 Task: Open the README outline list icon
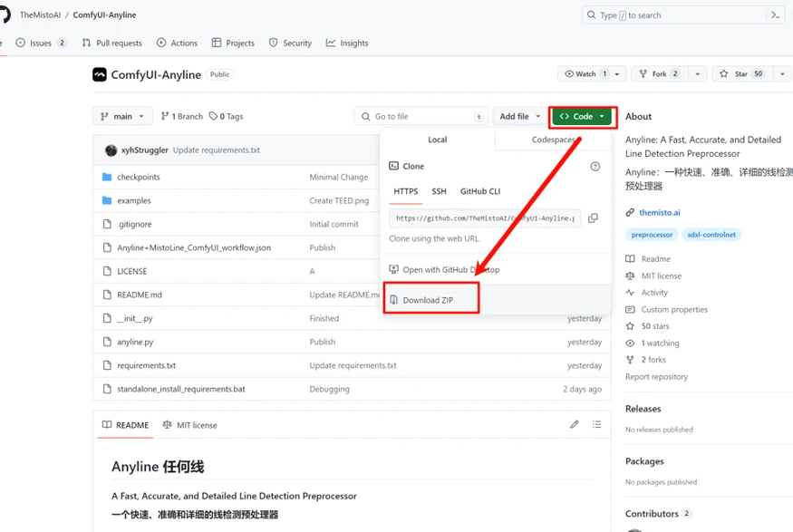[x=596, y=424]
